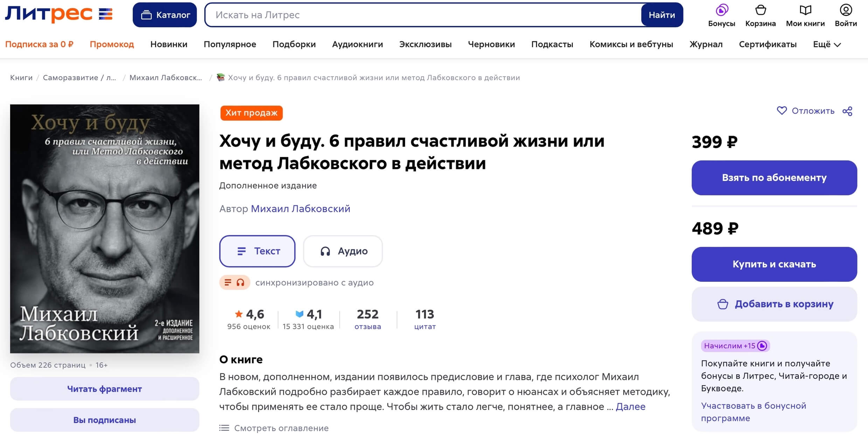Open the Литрес logo homepage
The height and width of the screenshot is (441, 868).
(x=59, y=14)
